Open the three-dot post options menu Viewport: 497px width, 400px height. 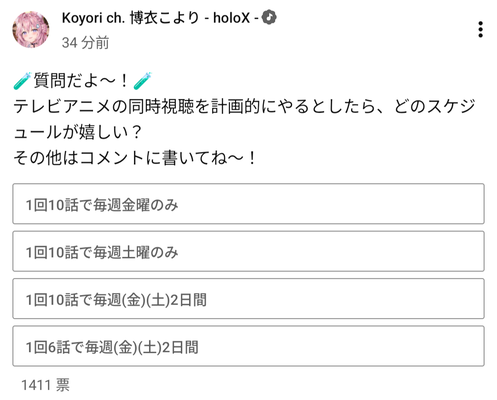480,30
